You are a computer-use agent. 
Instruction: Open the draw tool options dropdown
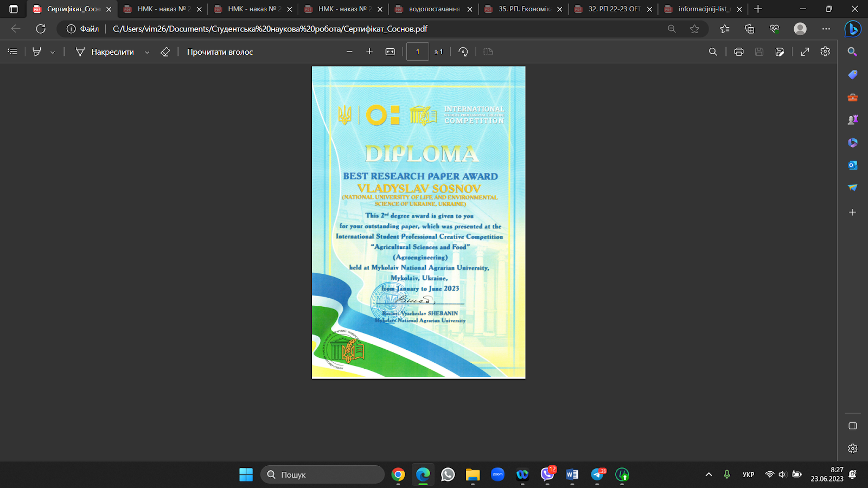pos(147,52)
